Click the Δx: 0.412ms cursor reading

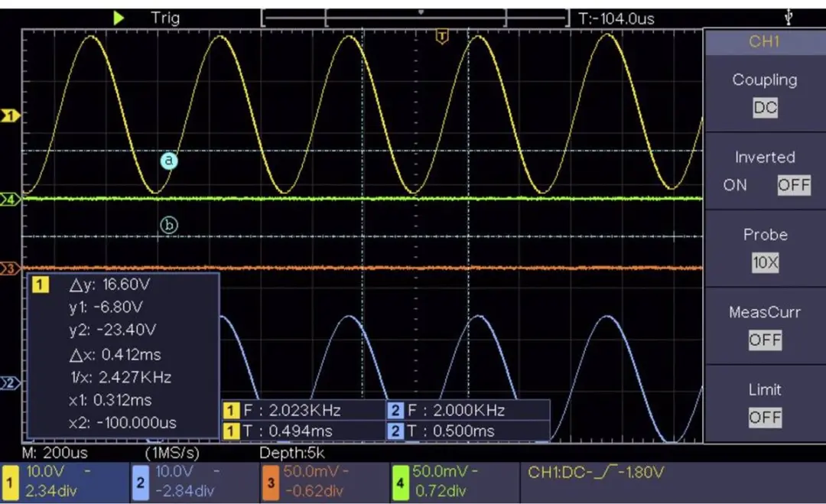coord(115,355)
